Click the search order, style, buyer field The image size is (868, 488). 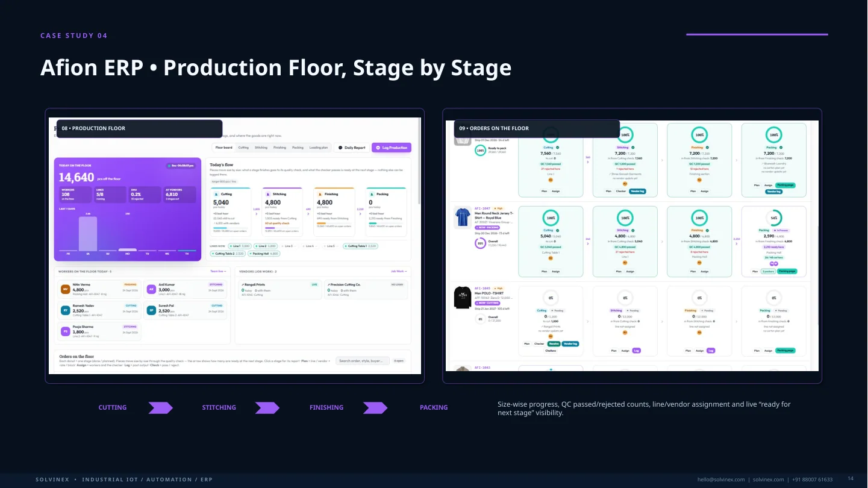(x=363, y=361)
